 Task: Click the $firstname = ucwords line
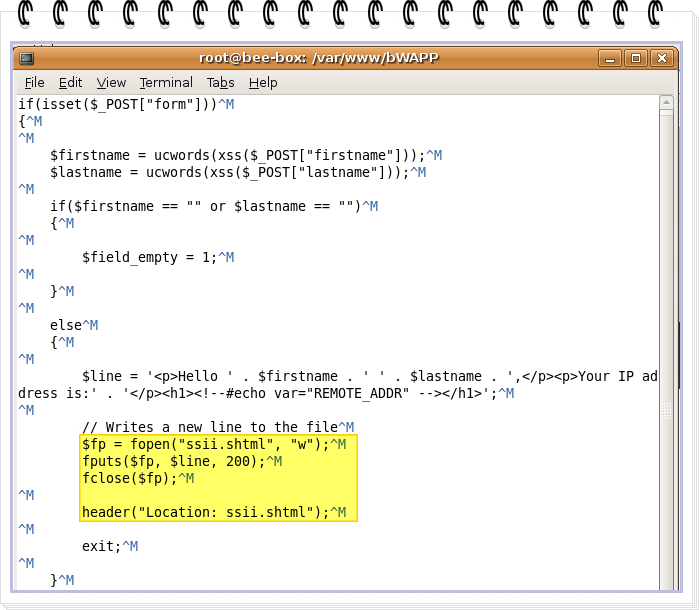246,155
